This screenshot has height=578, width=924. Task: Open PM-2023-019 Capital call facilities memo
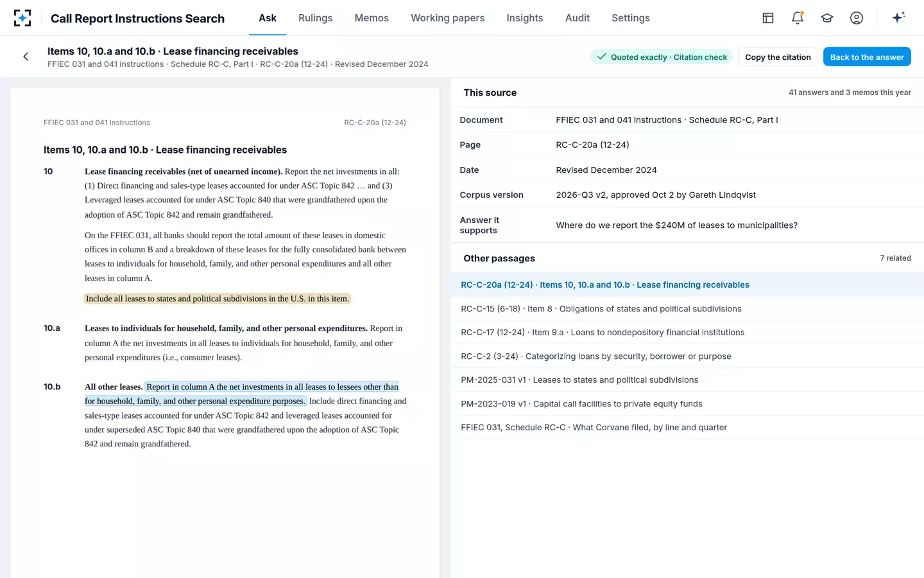687,404
